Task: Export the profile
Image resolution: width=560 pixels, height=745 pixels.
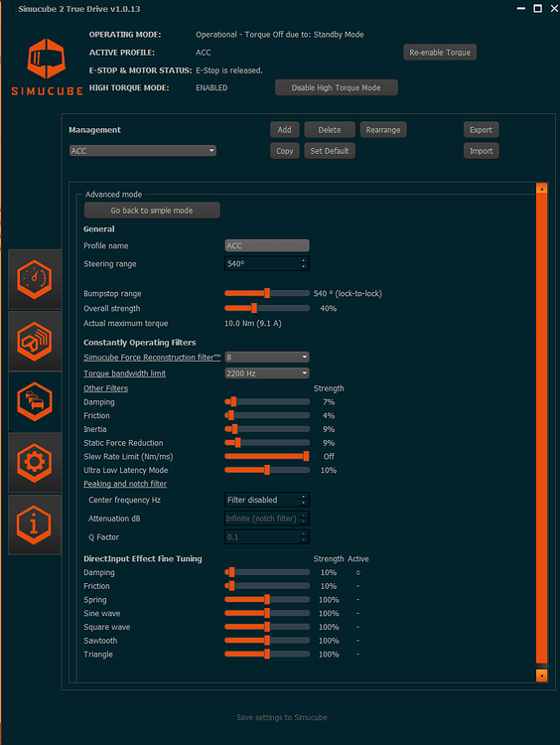Action: point(481,130)
